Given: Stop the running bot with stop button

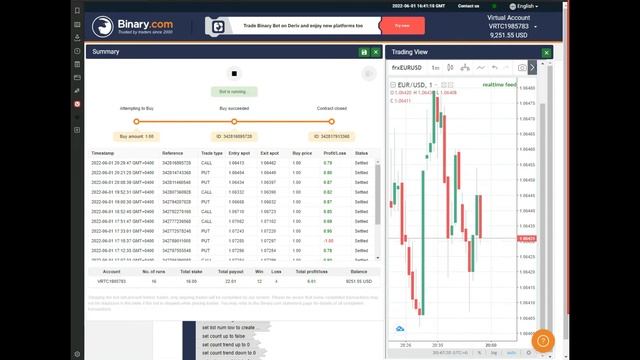Looking at the screenshot, I should point(234,74).
